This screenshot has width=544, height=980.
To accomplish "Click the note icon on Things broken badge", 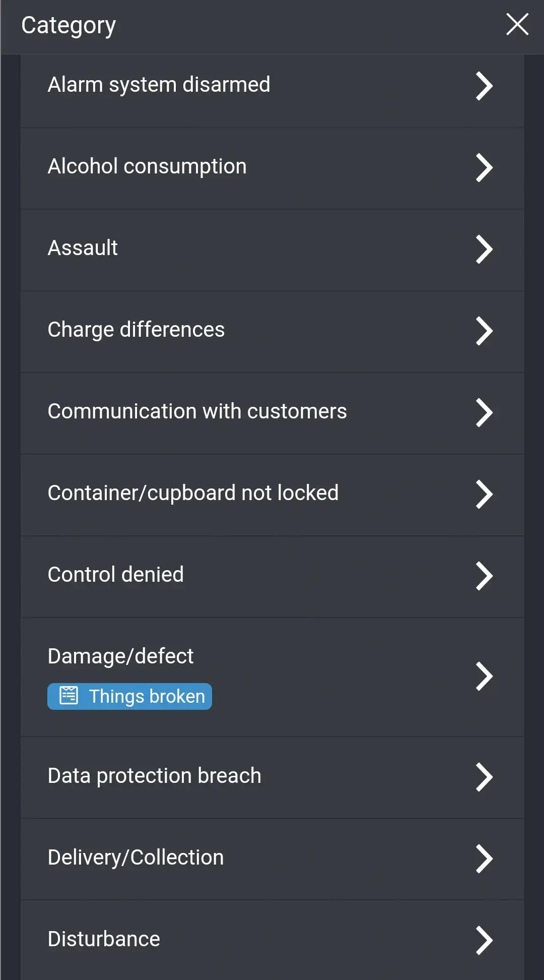I will [x=69, y=696].
